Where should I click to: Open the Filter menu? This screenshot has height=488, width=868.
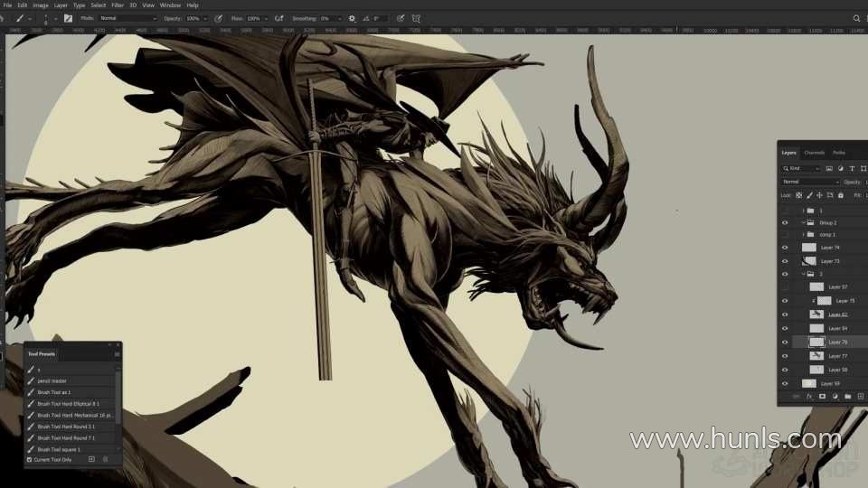point(118,5)
